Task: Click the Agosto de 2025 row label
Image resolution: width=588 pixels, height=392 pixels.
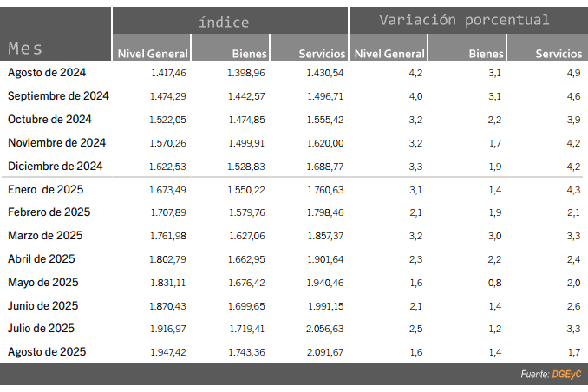Action: coord(47,352)
